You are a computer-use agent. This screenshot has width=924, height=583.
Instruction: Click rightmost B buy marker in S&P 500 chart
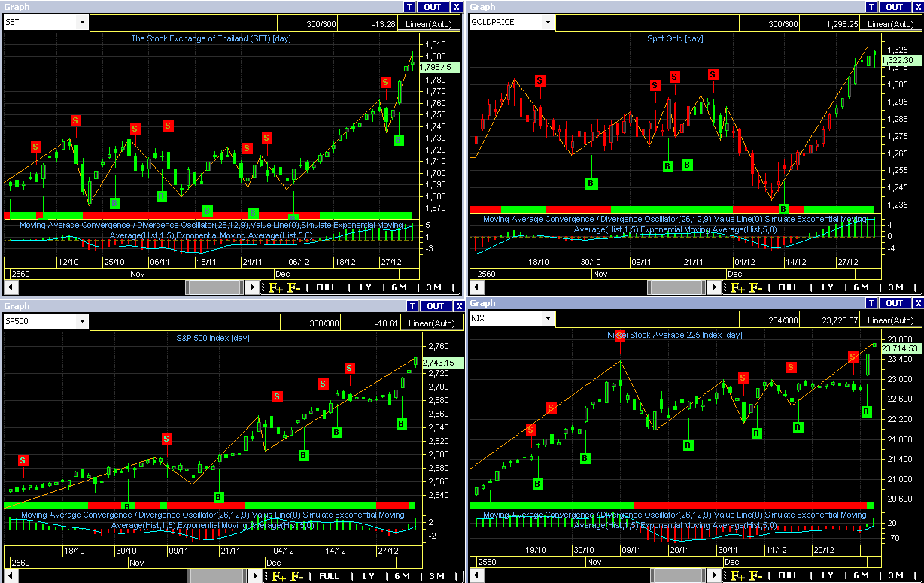point(401,424)
